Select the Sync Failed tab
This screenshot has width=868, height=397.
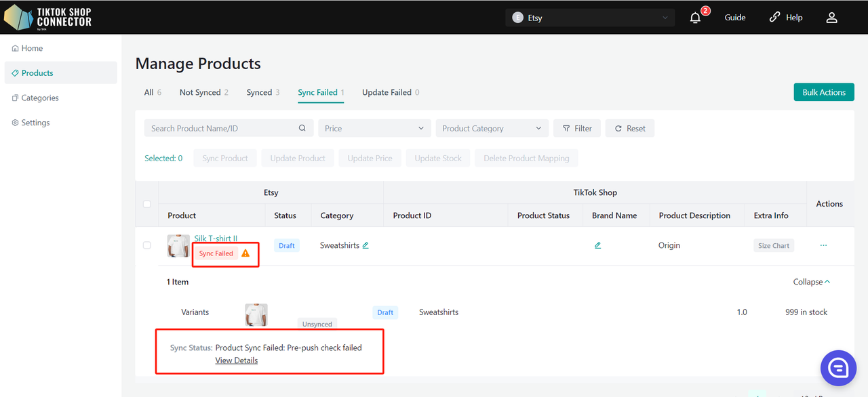pyautogui.click(x=321, y=92)
